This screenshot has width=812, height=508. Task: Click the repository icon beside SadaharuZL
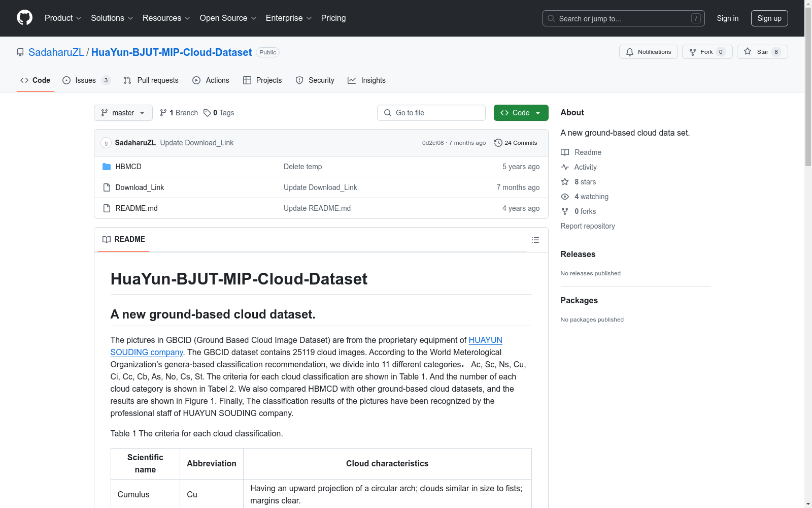(x=20, y=52)
